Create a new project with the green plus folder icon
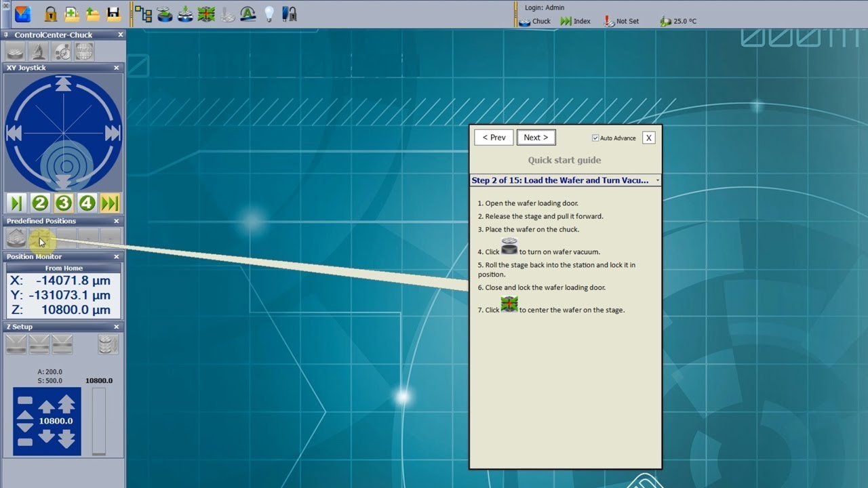The image size is (868, 488). click(x=71, y=13)
